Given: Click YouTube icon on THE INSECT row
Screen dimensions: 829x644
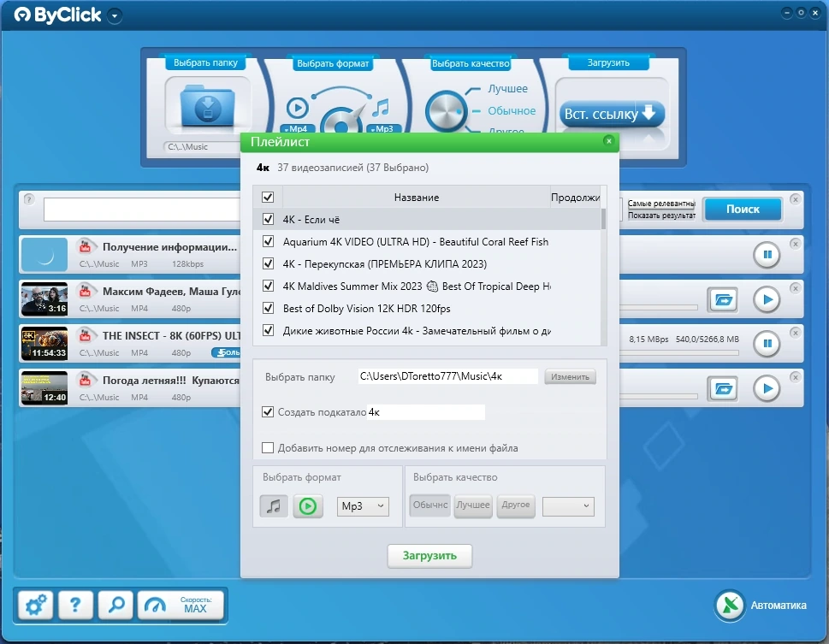Looking at the screenshot, I should click(x=85, y=335).
